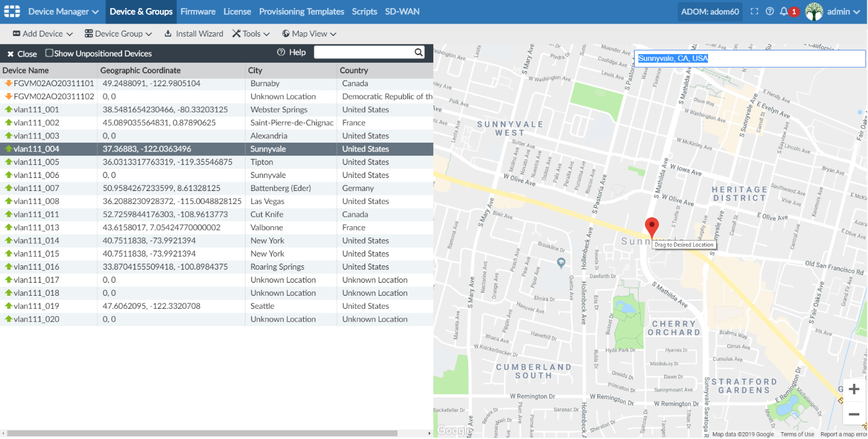Open the Tools dropdown menu
The height and width of the screenshot is (439, 868).
point(251,34)
